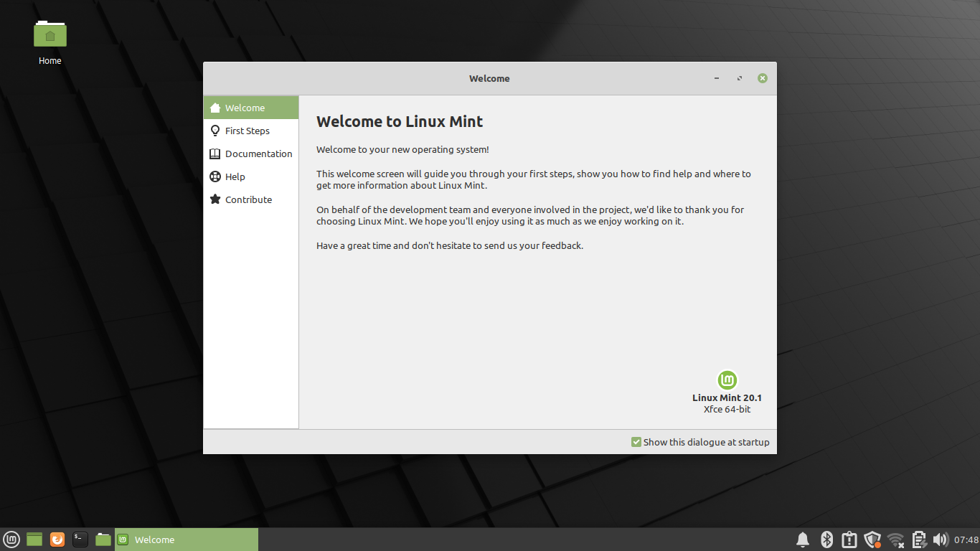
Task: Click the star icon beside Contribute
Action: click(215, 199)
